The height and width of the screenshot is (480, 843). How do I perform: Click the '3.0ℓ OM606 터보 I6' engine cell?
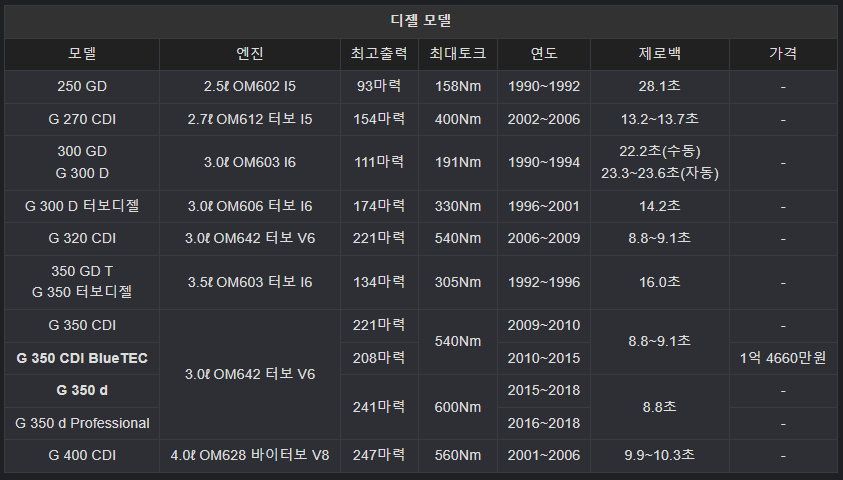pos(250,206)
